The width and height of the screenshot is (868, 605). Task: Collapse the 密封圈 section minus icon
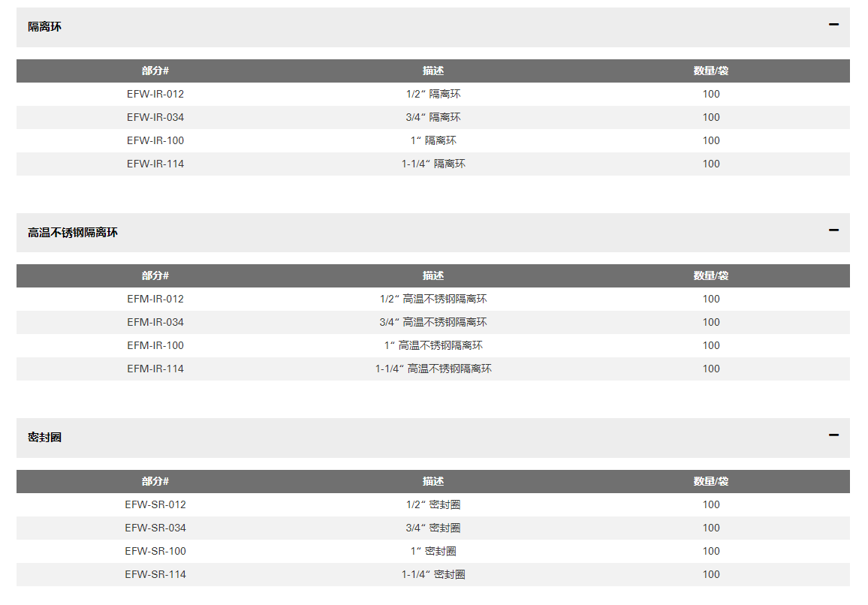(x=833, y=435)
